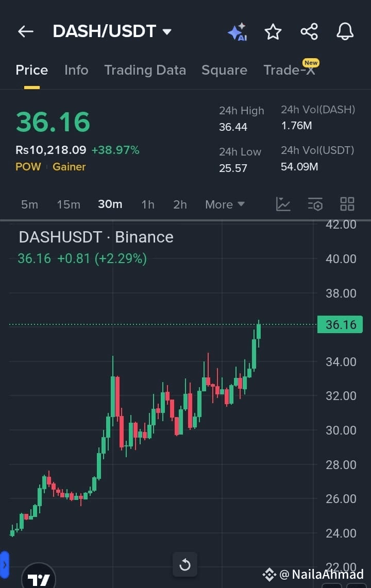371x588 pixels.
Task: Select the 15m timeframe
Action: click(68, 204)
